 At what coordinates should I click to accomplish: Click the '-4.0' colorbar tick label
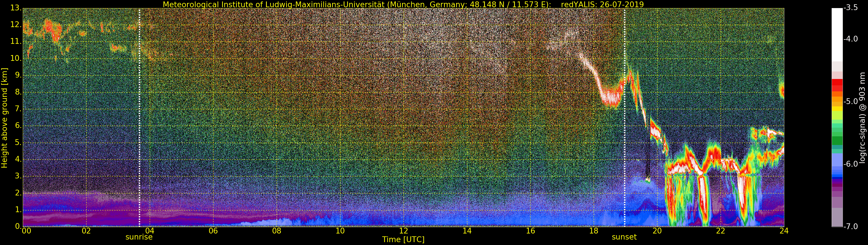[850, 39]
